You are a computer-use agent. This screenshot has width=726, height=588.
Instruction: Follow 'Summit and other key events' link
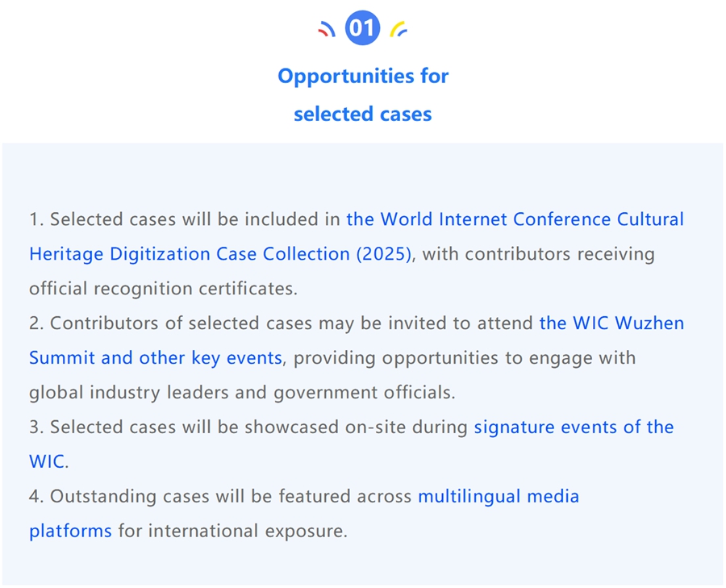156,358
